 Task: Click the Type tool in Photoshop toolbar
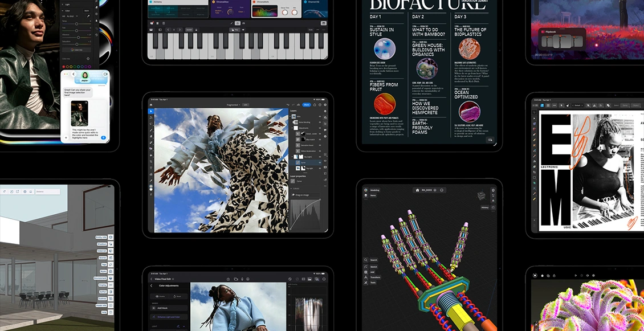coord(151,168)
